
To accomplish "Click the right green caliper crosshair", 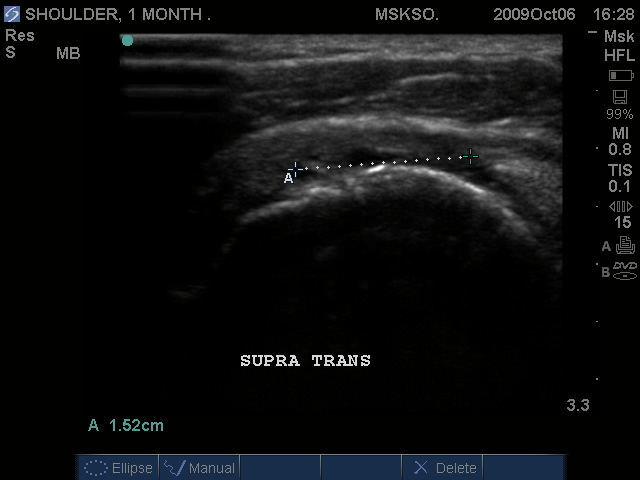I will click(x=471, y=156).
